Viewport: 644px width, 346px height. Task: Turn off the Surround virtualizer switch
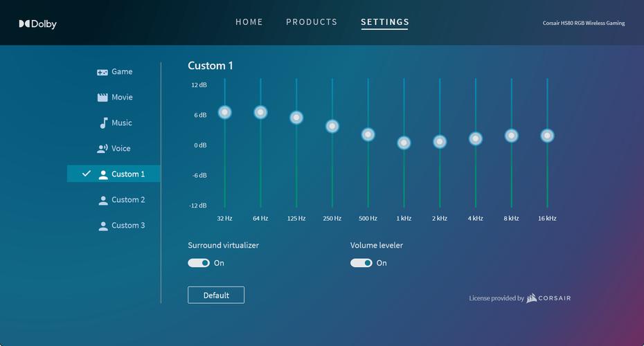(x=199, y=263)
